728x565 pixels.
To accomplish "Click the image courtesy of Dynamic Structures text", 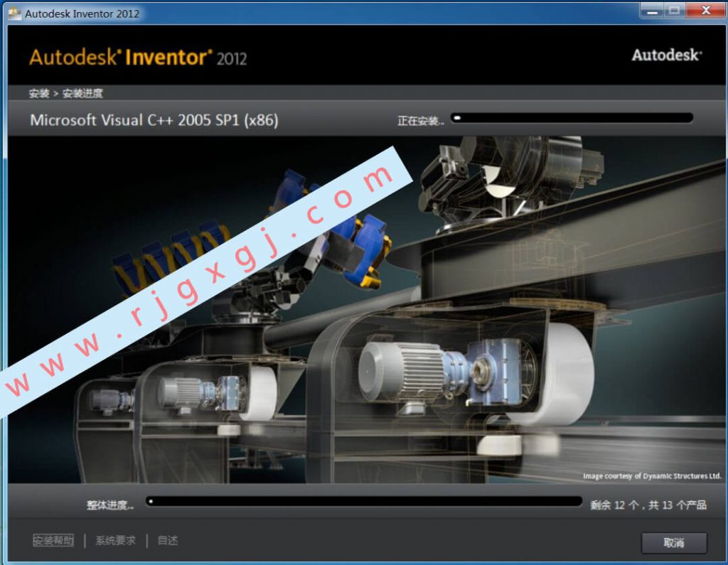I will [652, 476].
